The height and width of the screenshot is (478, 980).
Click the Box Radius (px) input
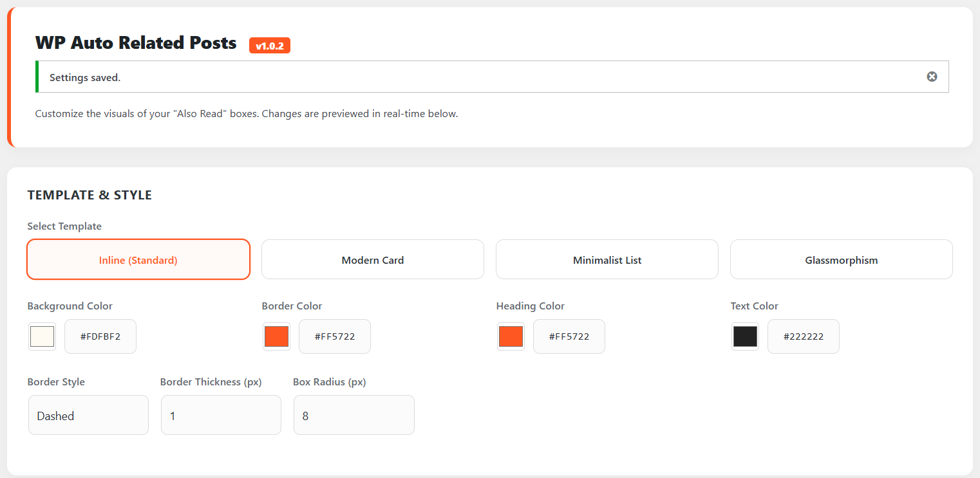point(353,415)
